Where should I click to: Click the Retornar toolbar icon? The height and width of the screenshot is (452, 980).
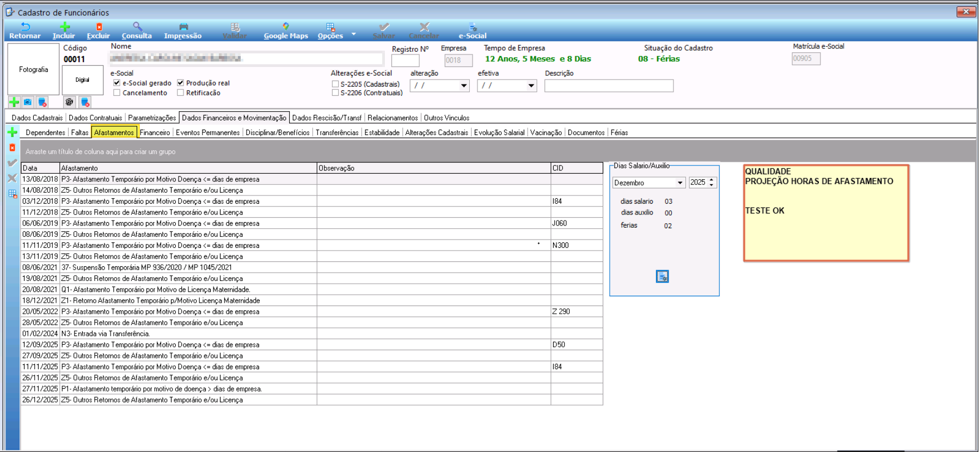(x=25, y=27)
